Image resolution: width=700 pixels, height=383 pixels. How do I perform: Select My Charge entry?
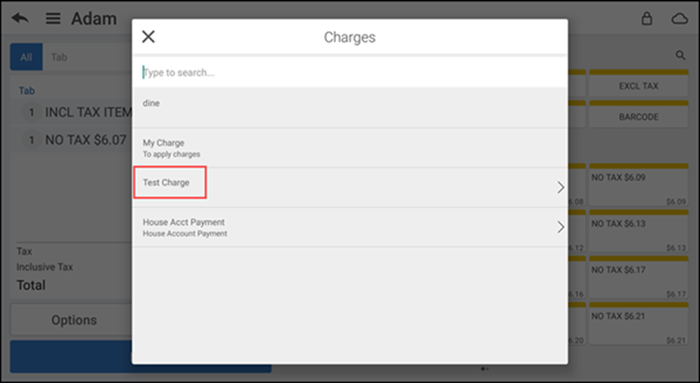pos(350,148)
